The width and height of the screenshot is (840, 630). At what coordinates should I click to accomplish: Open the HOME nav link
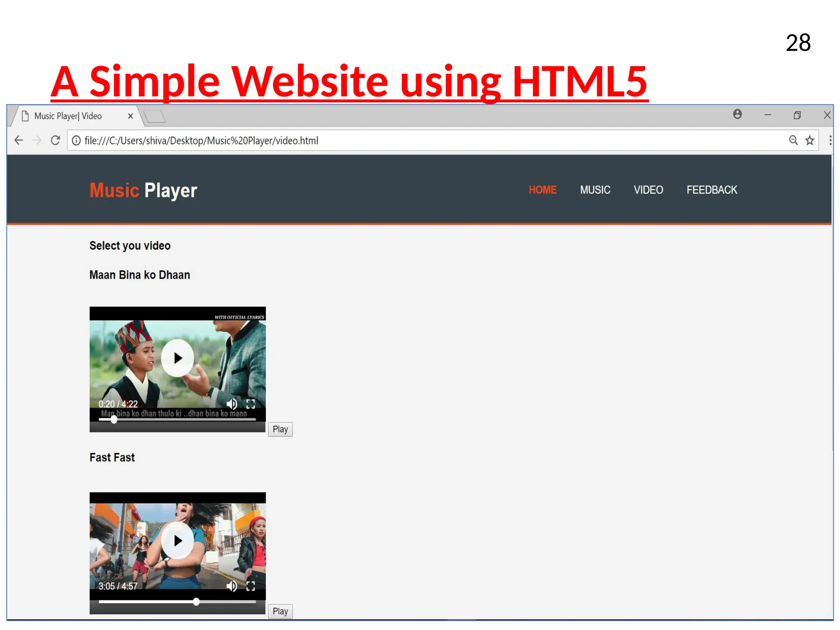542,190
